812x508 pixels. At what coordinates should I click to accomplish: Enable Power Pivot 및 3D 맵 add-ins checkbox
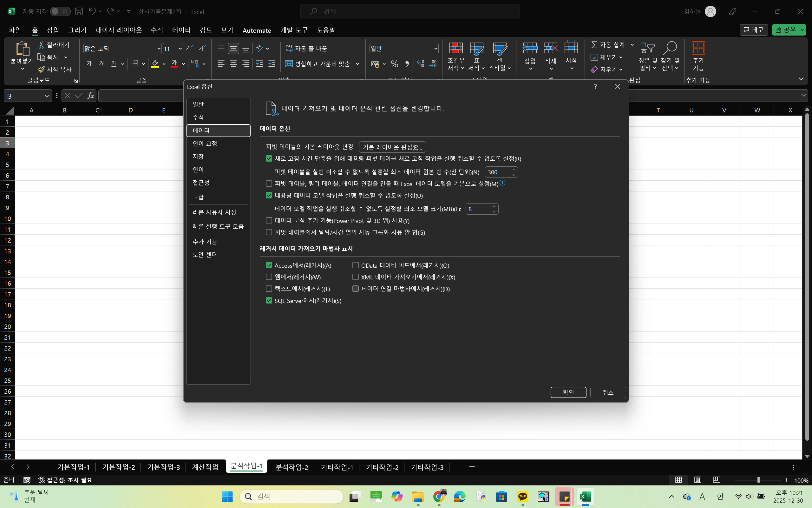point(269,220)
